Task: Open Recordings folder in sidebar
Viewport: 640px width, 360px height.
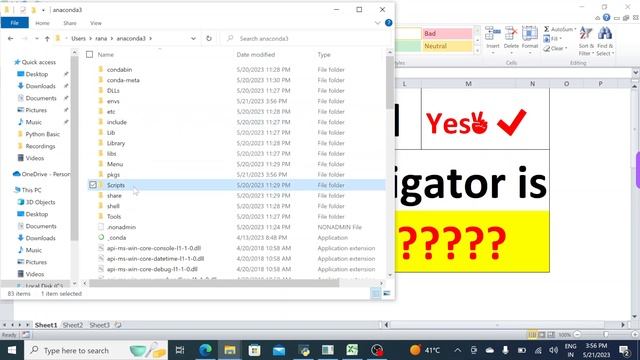Action: tap(40, 146)
